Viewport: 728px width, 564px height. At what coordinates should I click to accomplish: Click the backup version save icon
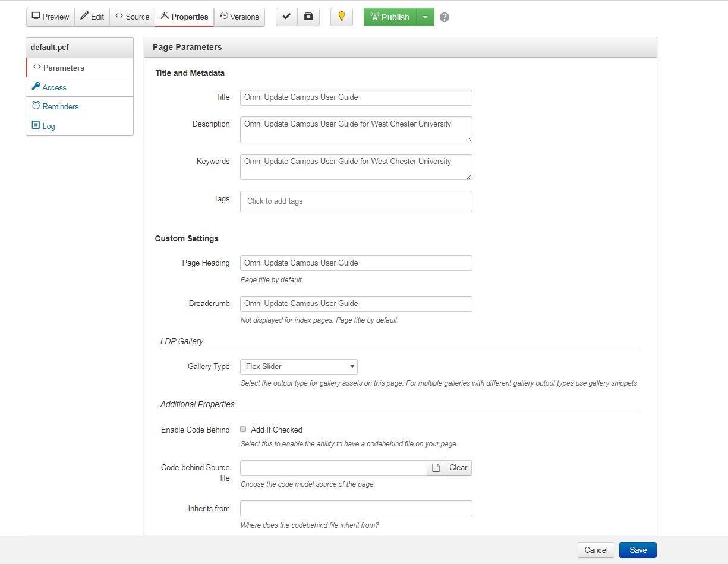point(308,17)
